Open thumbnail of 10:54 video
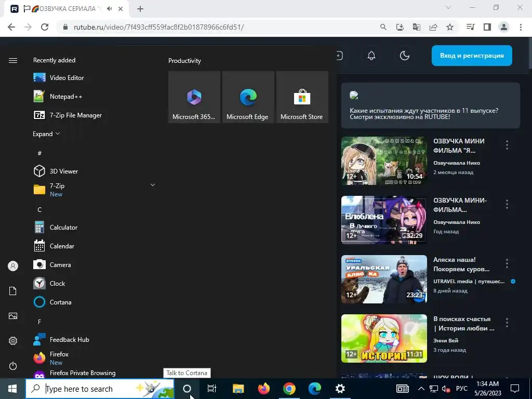 click(x=384, y=161)
